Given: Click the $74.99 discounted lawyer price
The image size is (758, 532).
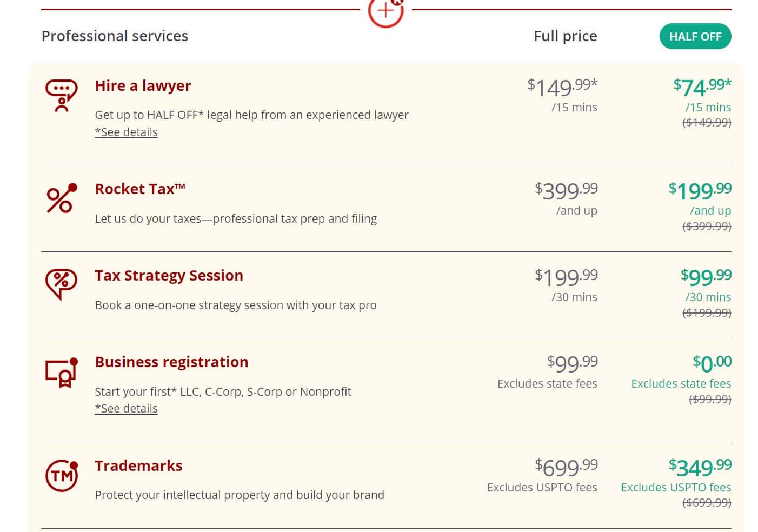Looking at the screenshot, I should [x=702, y=87].
